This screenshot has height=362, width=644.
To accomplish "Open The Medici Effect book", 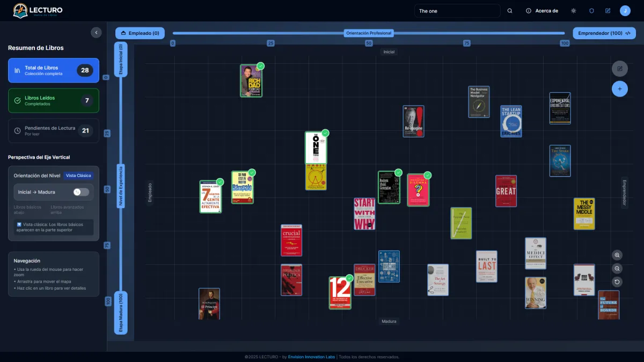I will (x=536, y=253).
